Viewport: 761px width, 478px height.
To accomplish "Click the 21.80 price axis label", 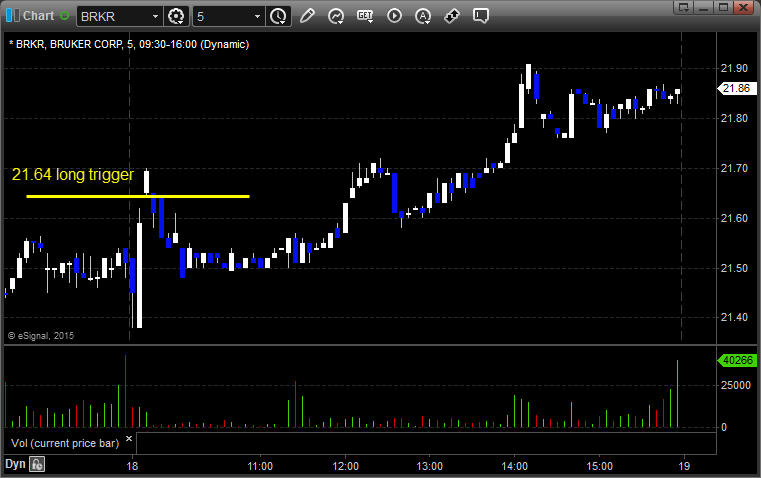I will coord(734,118).
